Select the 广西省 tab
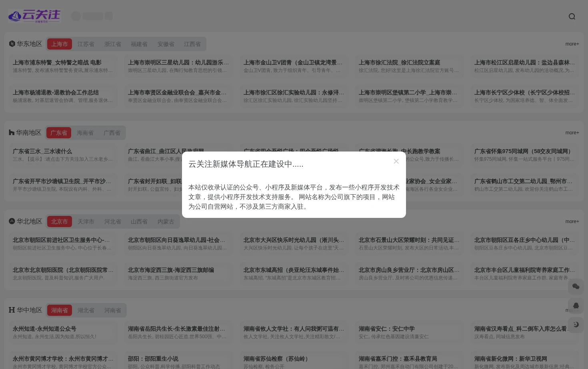The image size is (588, 369). pos(112,133)
